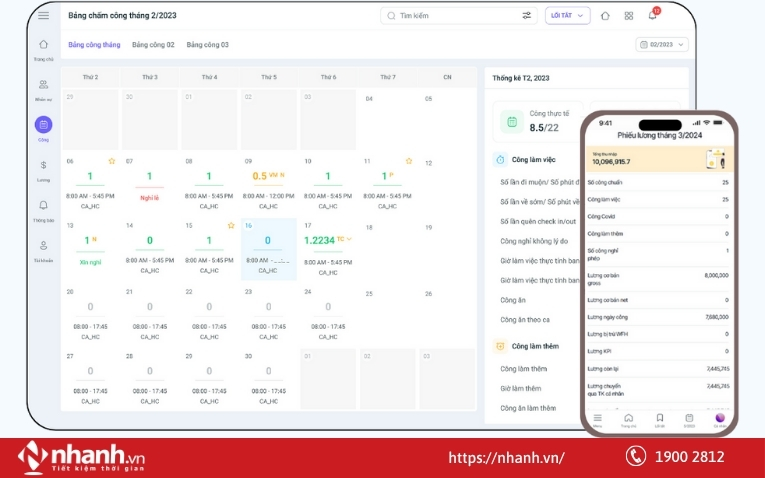
Task: Toggle the star on day 15
Action: click(231, 225)
